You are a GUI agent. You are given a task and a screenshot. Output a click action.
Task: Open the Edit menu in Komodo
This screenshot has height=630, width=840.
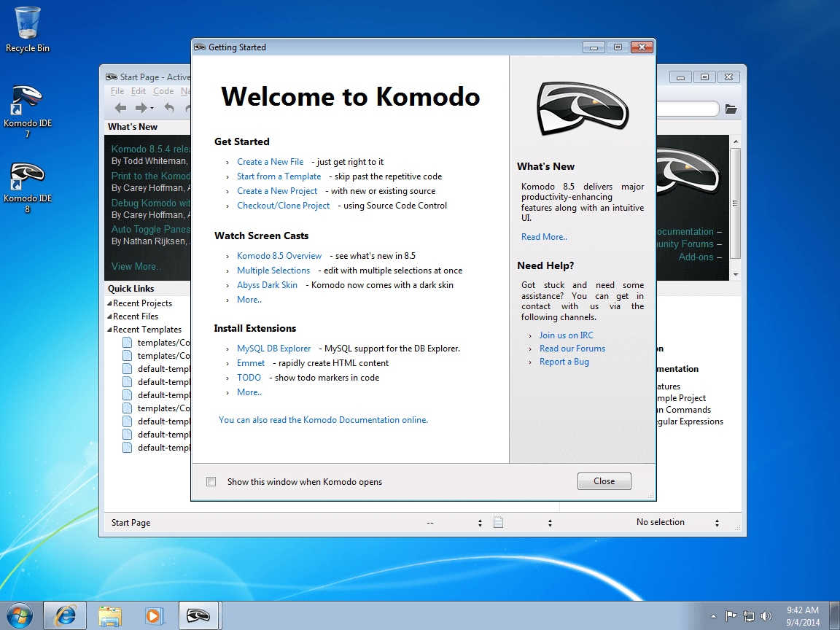click(x=139, y=91)
